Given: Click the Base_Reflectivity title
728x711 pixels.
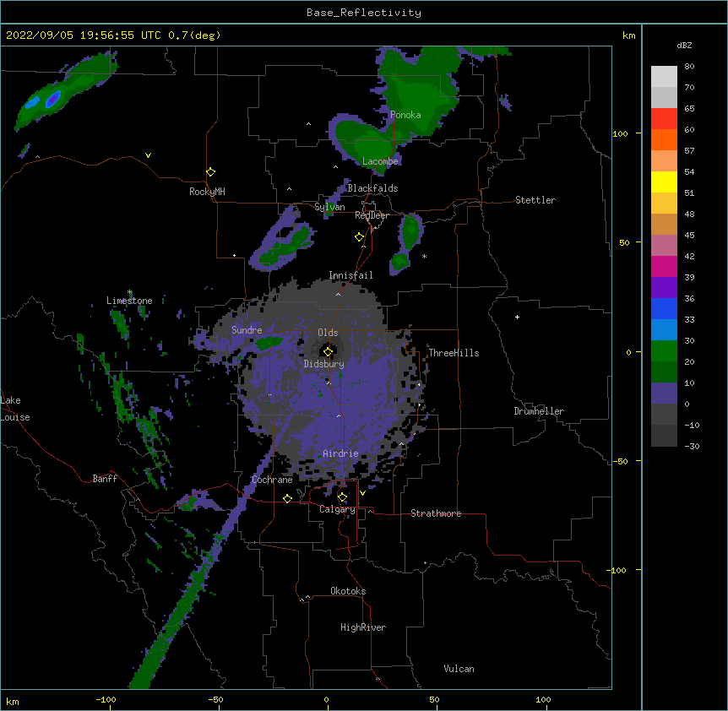Looking at the screenshot, I should click(364, 13).
